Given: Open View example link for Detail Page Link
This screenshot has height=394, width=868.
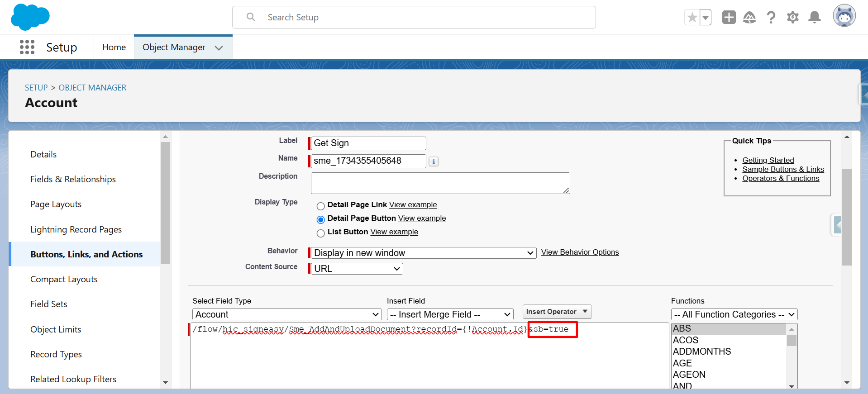Looking at the screenshot, I should click(x=413, y=204).
